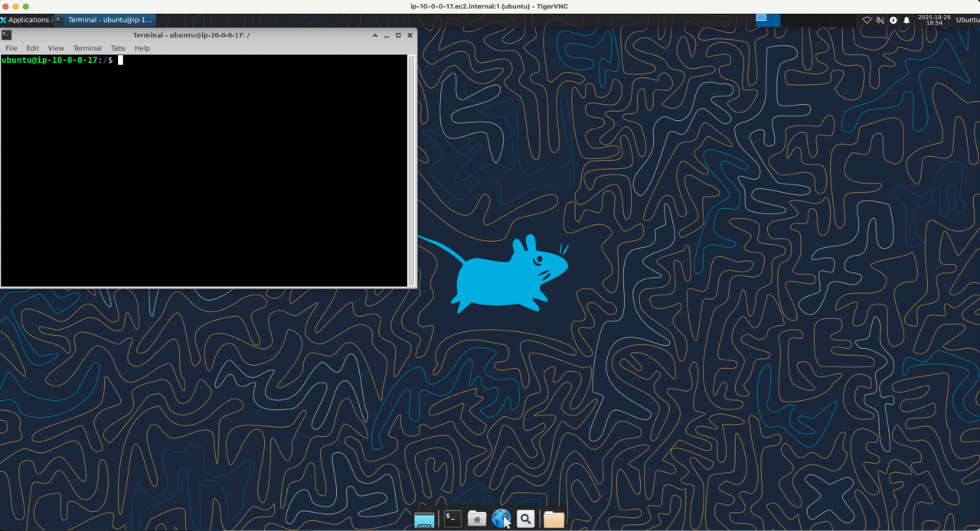980x531 pixels.
Task: Click inside the terminal to focus the prompt
Action: click(x=207, y=168)
